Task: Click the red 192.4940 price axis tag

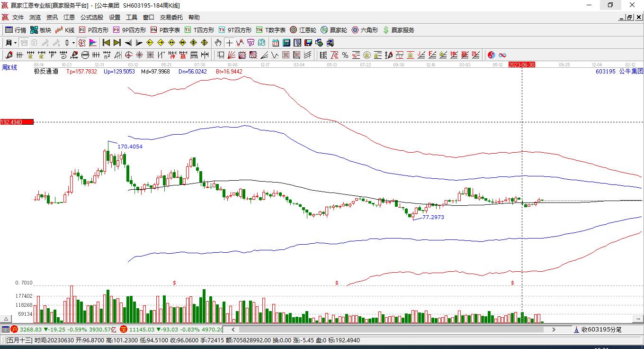Action: [17, 122]
